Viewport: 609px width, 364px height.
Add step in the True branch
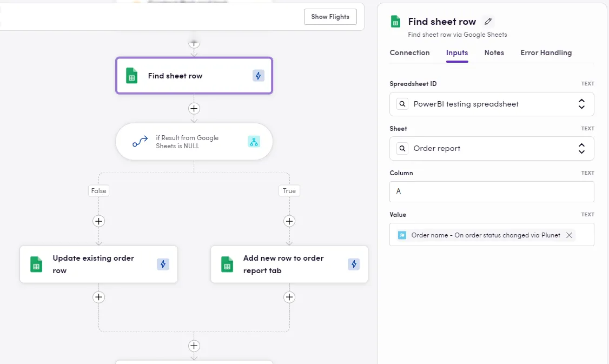289,221
